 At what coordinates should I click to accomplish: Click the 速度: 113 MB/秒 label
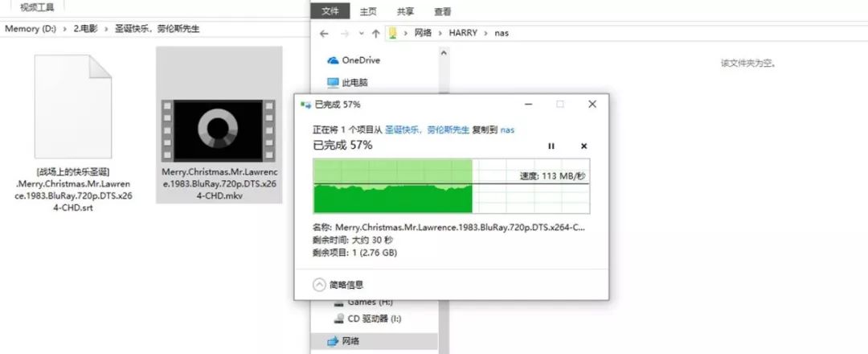[553, 176]
